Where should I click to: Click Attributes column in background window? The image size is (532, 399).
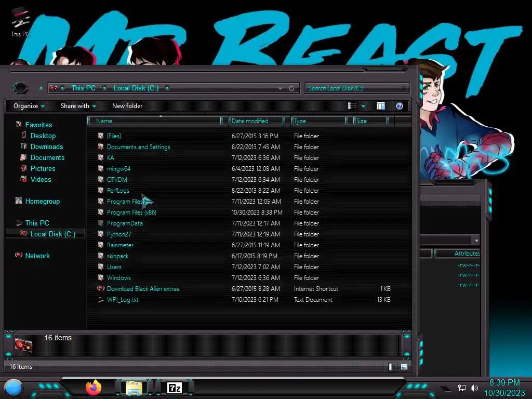click(458, 254)
